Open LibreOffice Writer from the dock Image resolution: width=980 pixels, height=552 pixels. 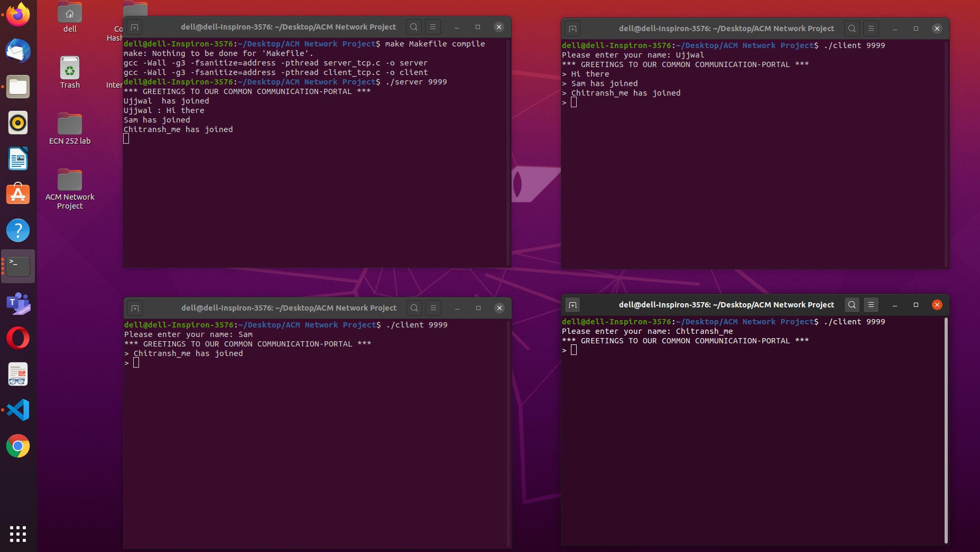(x=18, y=158)
